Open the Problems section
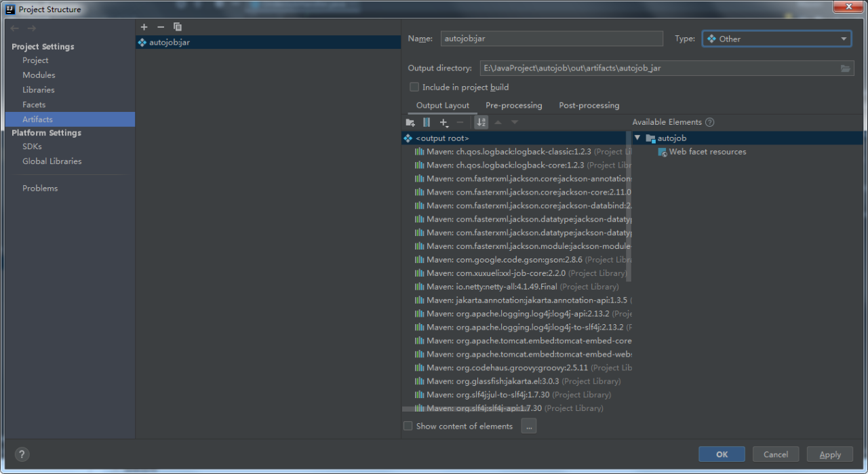868x474 pixels. point(40,189)
